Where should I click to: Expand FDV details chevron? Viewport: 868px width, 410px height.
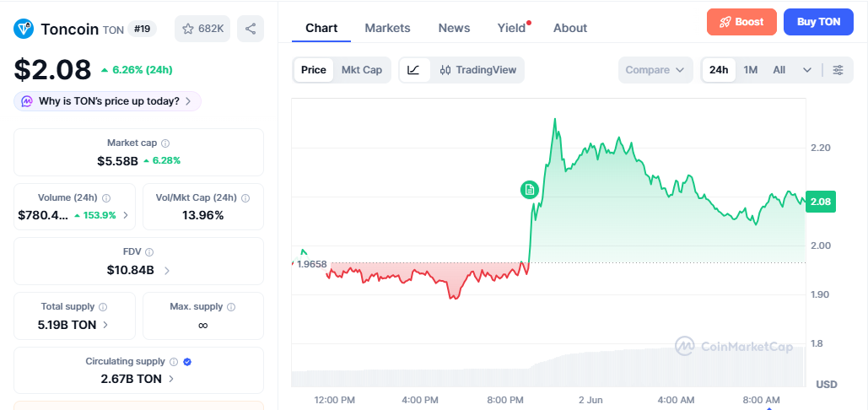167,271
